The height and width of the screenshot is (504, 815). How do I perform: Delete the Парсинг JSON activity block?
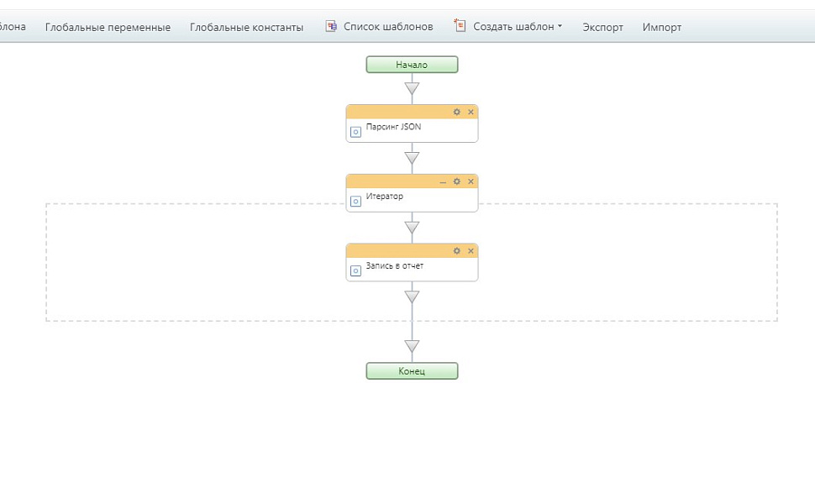pos(471,112)
